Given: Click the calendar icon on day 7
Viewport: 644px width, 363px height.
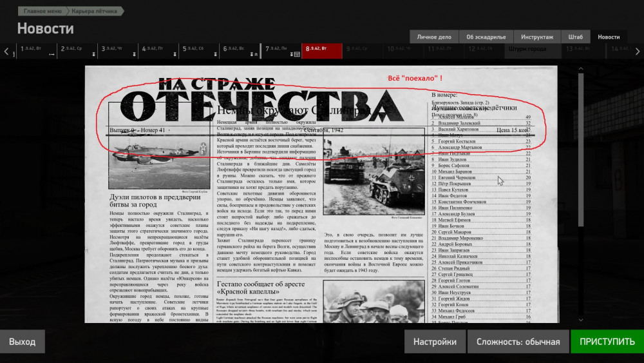Looking at the screenshot, I should click(296, 55).
